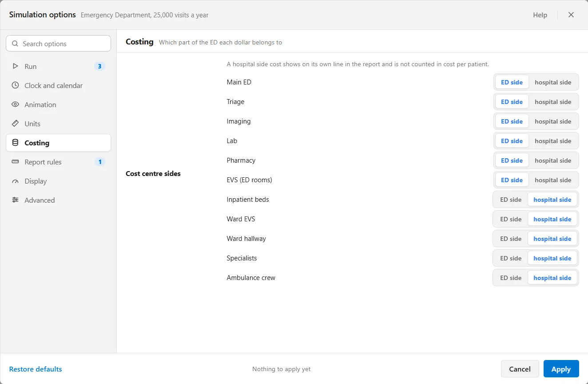The image size is (588, 384).
Task: Select hospital side for Inpatient beds
Action: coord(552,200)
